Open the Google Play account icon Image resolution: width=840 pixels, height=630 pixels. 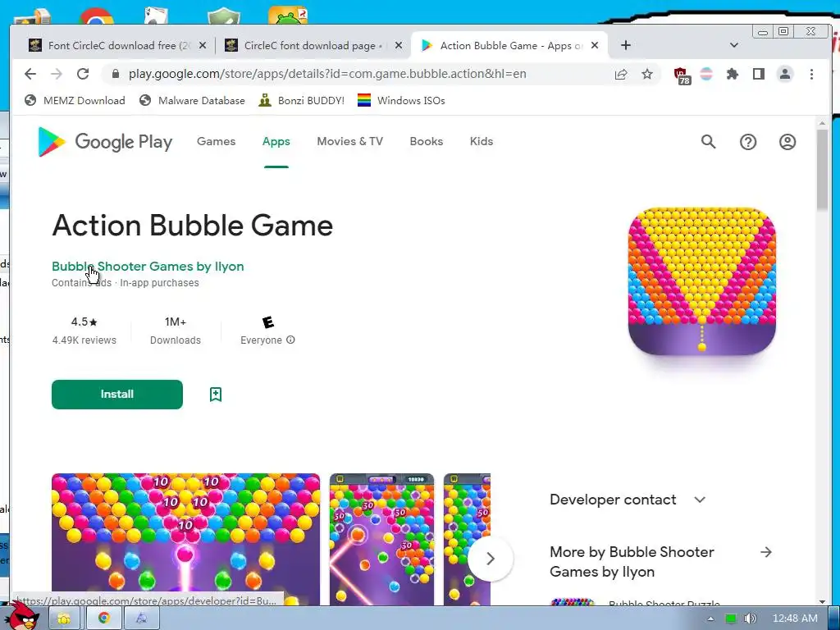tap(787, 142)
